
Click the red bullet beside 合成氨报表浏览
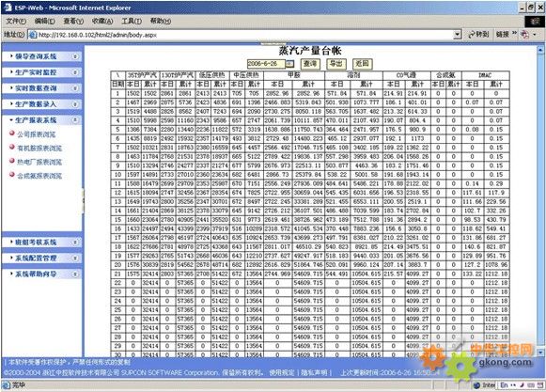point(12,175)
